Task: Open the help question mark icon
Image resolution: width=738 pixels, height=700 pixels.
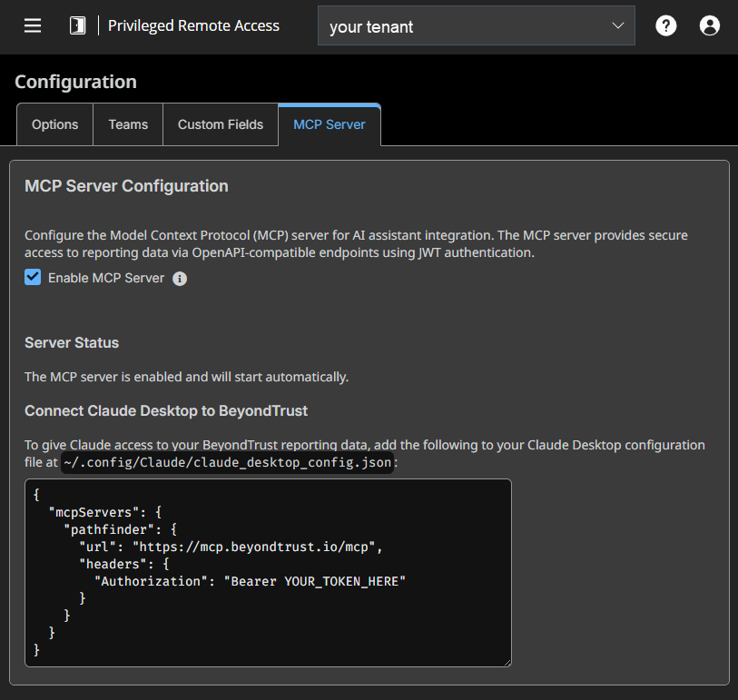Action: [x=665, y=25]
